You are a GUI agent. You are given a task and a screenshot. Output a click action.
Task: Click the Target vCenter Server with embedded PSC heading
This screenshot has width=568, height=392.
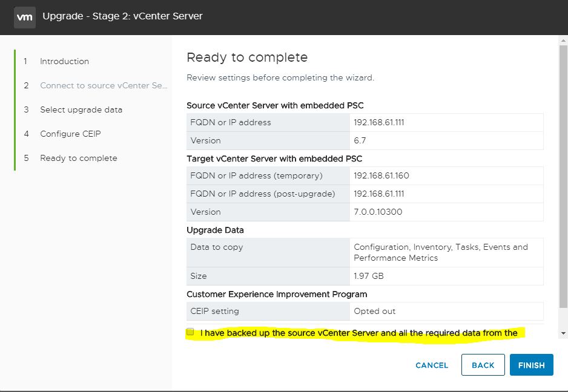coord(274,158)
